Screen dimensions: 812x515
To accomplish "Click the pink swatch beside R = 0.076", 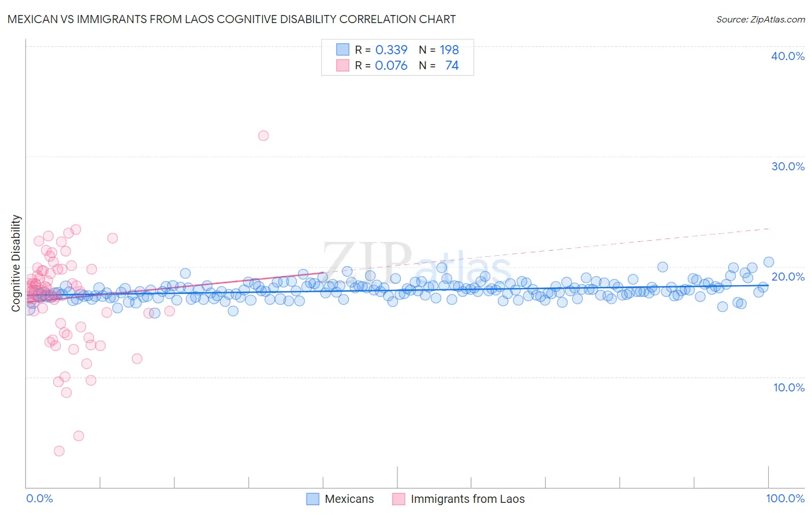I will coord(343,65).
